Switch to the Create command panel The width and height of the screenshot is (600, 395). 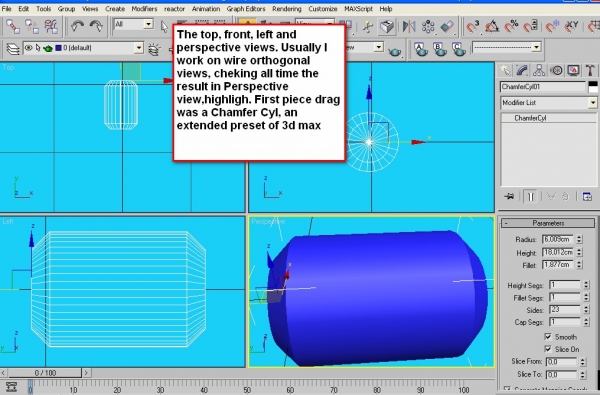(506, 70)
